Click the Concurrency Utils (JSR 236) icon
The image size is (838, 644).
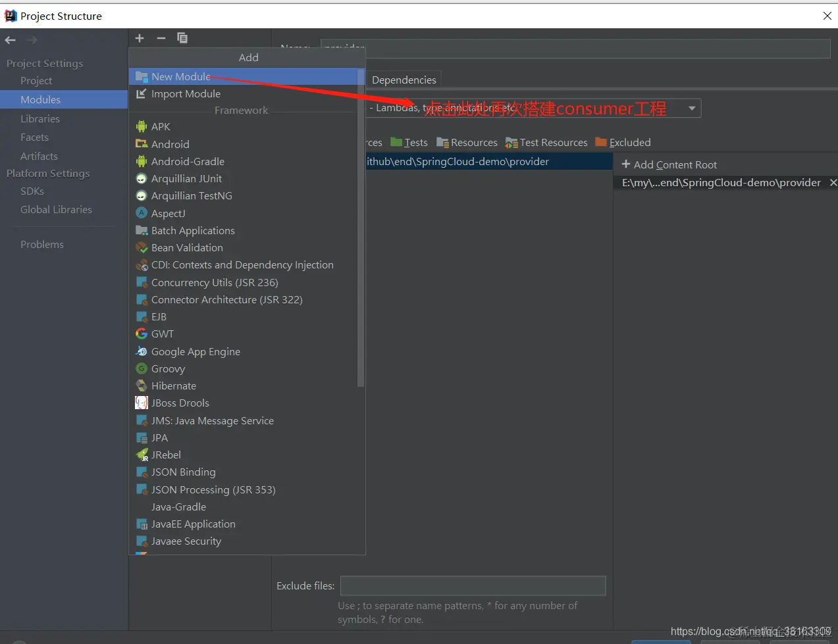tap(141, 282)
